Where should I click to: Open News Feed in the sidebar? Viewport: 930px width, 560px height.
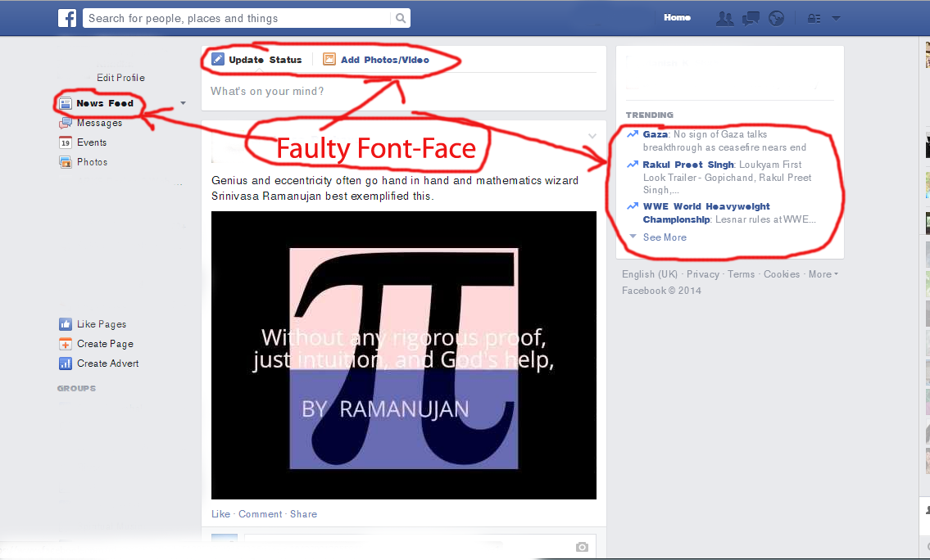tap(104, 103)
